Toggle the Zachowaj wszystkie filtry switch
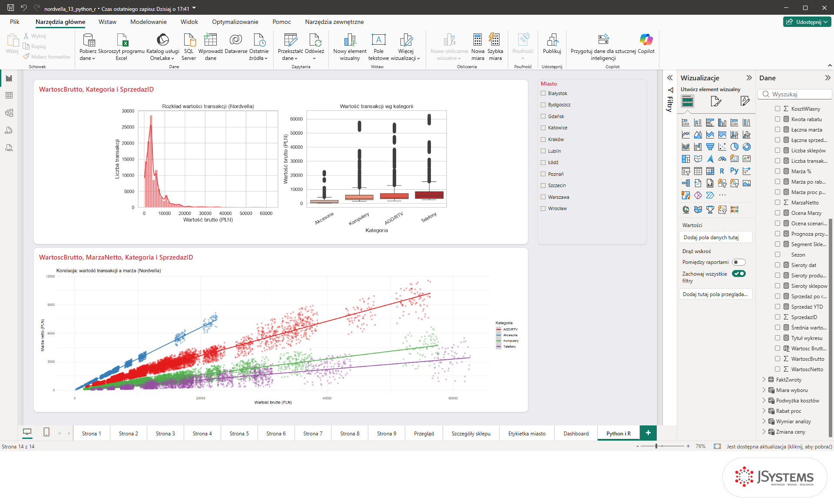This screenshot has width=834, height=504. (x=738, y=274)
